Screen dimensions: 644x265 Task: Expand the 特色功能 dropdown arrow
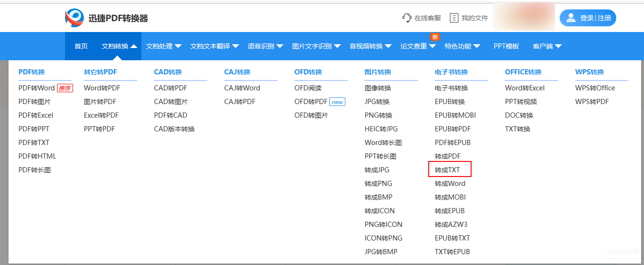pos(477,46)
